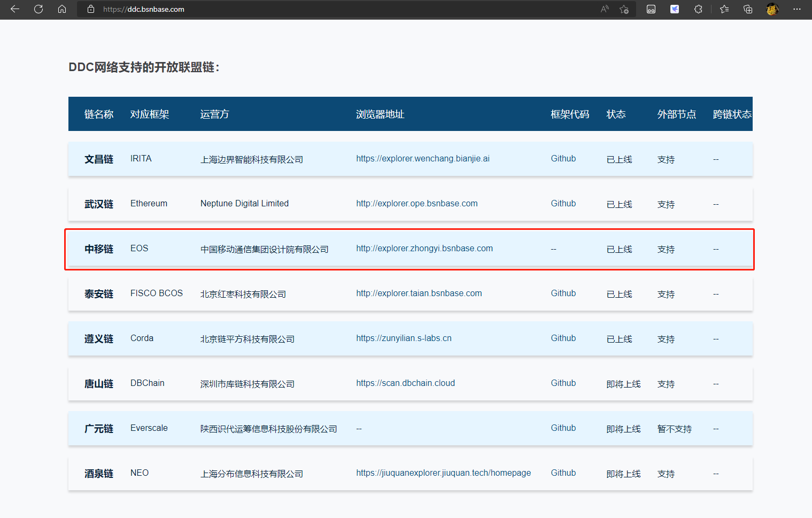Image resolution: width=812 pixels, height=518 pixels.
Task: Click the 外部节点 column header
Action: click(677, 114)
